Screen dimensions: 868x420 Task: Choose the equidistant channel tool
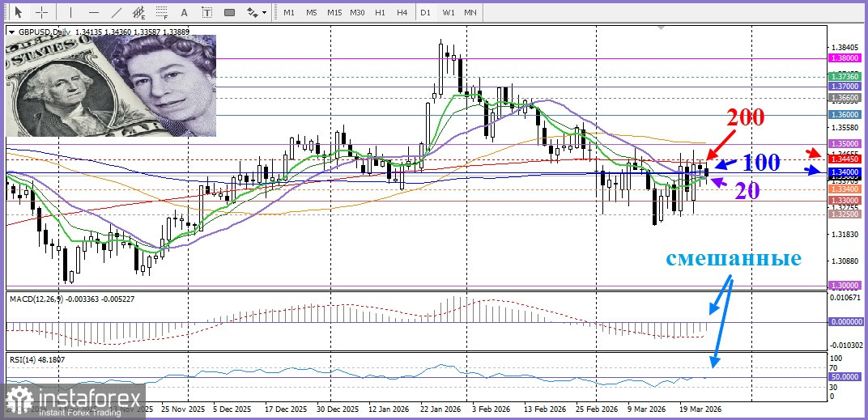point(139,12)
